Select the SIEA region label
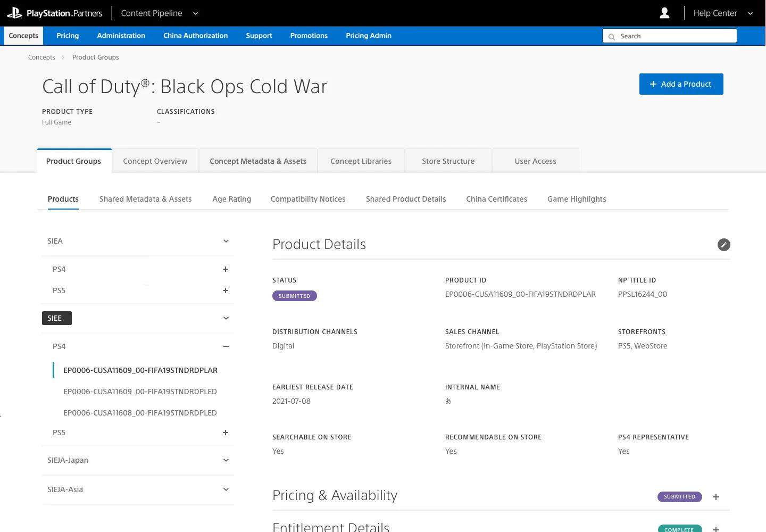Screen dimensions: 766x532 coord(55,241)
